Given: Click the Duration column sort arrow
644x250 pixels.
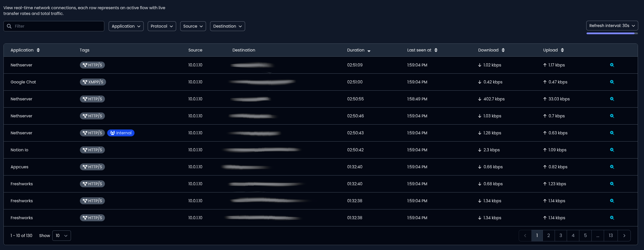Looking at the screenshot, I should [x=369, y=51].
